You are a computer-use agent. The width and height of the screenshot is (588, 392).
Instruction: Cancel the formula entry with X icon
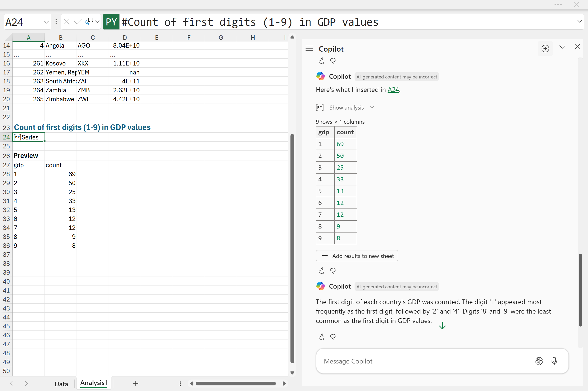pyautogui.click(x=66, y=22)
